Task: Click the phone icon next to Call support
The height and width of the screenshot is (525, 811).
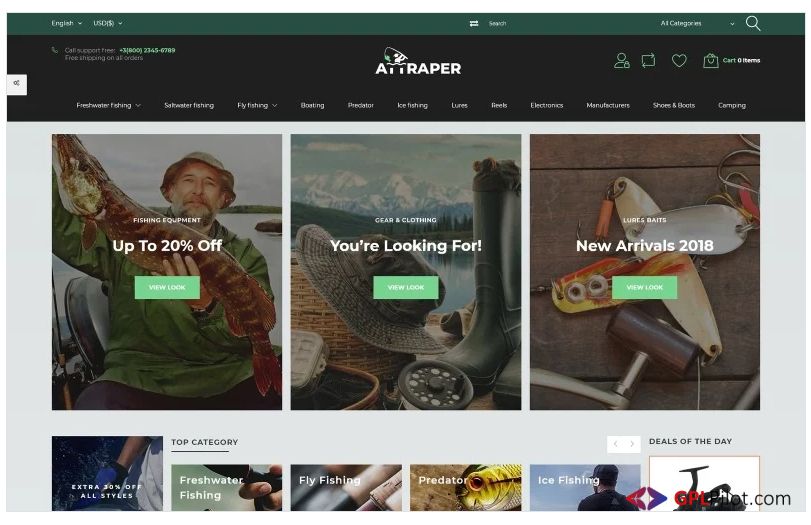Action: coord(55,50)
